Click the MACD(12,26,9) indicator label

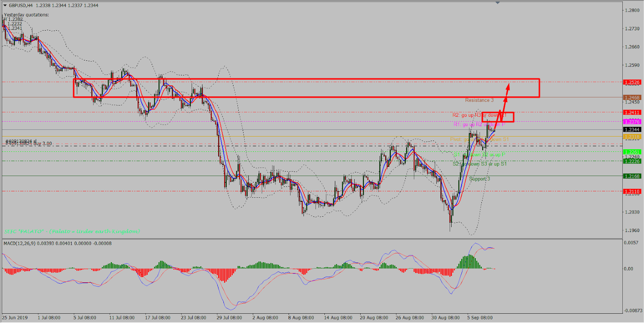pyautogui.click(x=19, y=243)
